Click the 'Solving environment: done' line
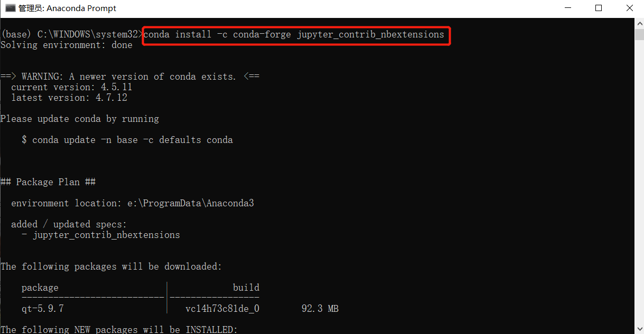644x334 pixels. 67,45
